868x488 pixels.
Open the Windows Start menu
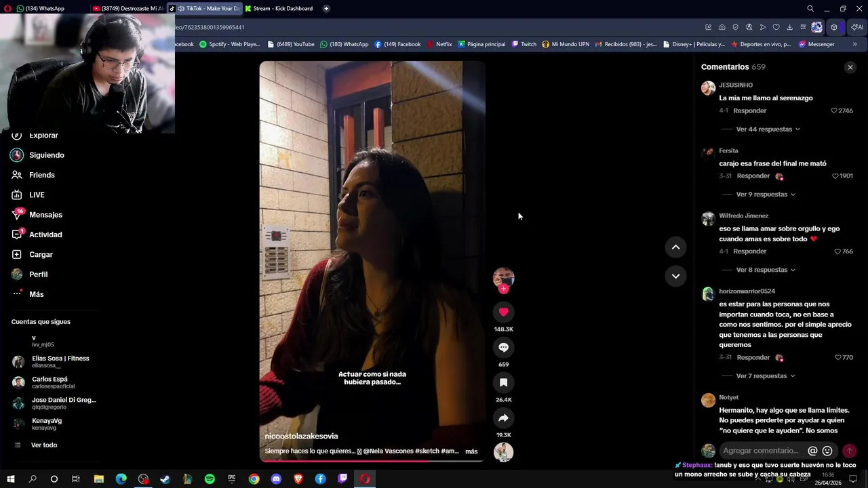[10, 479]
